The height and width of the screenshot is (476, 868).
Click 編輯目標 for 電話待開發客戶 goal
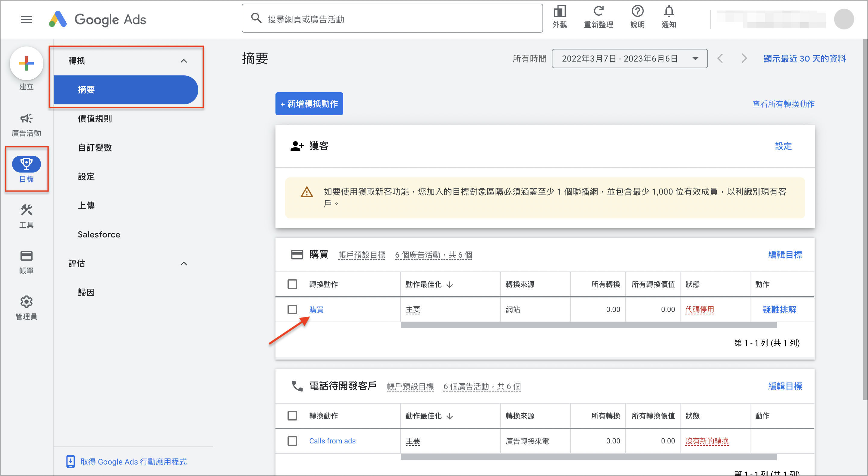coord(785,386)
